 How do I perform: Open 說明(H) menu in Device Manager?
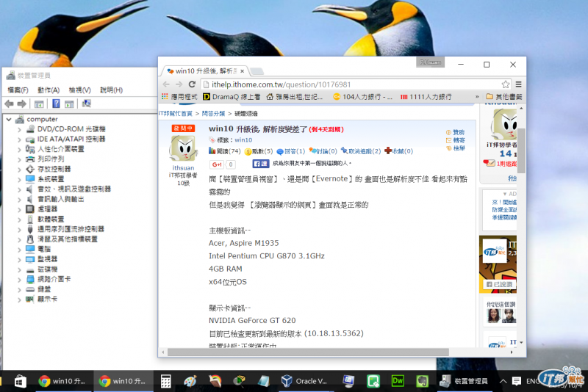[112, 90]
